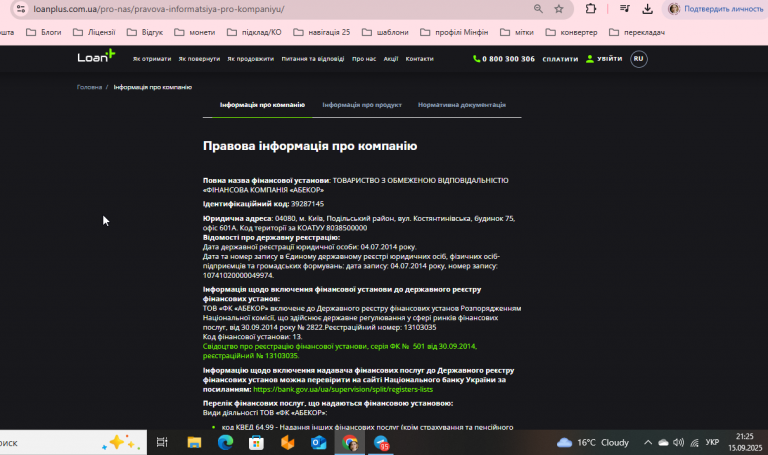Click Увійти login link

coord(609,58)
